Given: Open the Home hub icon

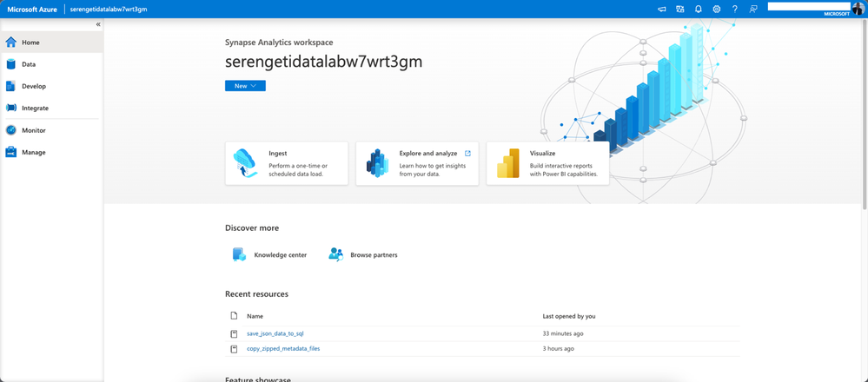Looking at the screenshot, I should [10, 42].
